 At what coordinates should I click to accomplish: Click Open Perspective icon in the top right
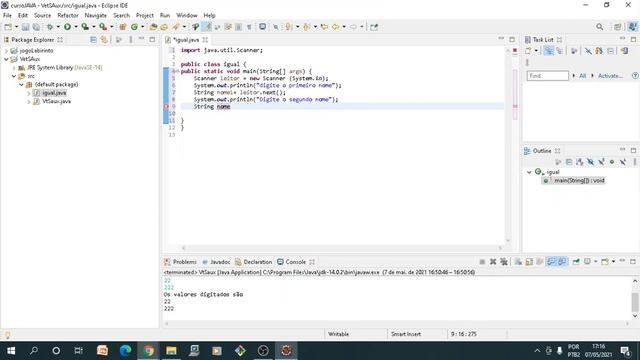click(618, 27)
